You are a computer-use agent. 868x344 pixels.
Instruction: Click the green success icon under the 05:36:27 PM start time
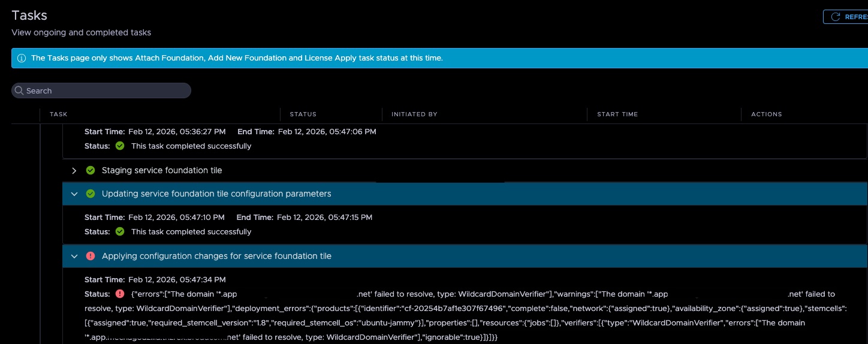coord(120,146)
